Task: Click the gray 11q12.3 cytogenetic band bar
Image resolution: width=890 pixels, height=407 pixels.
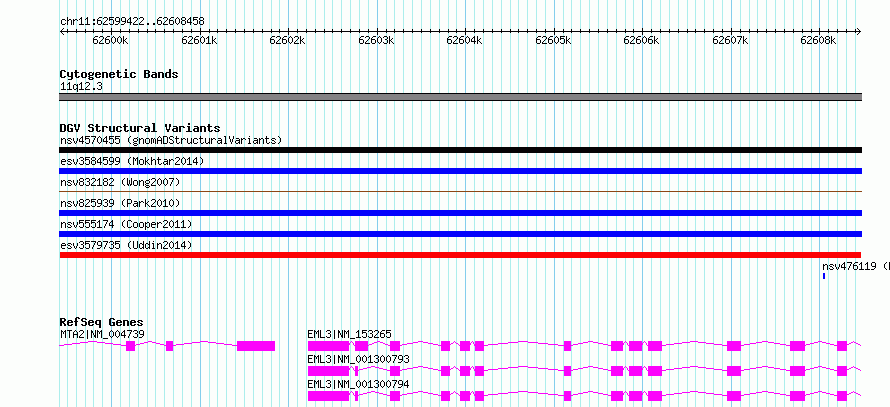Action: point(461,97)
